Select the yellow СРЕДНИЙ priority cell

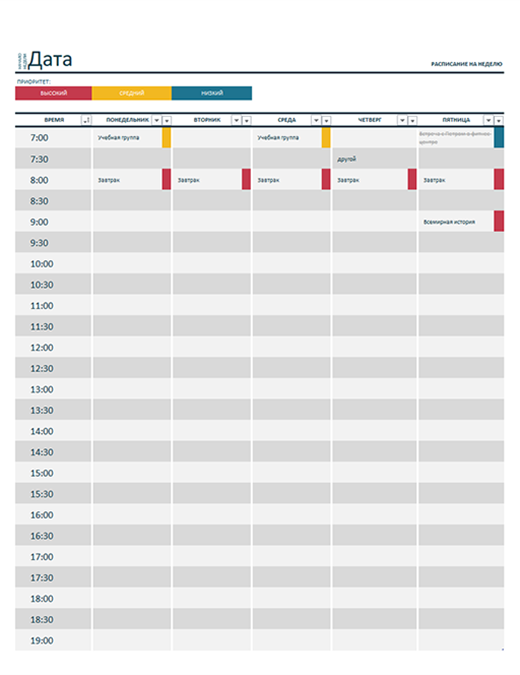(132, 93)
